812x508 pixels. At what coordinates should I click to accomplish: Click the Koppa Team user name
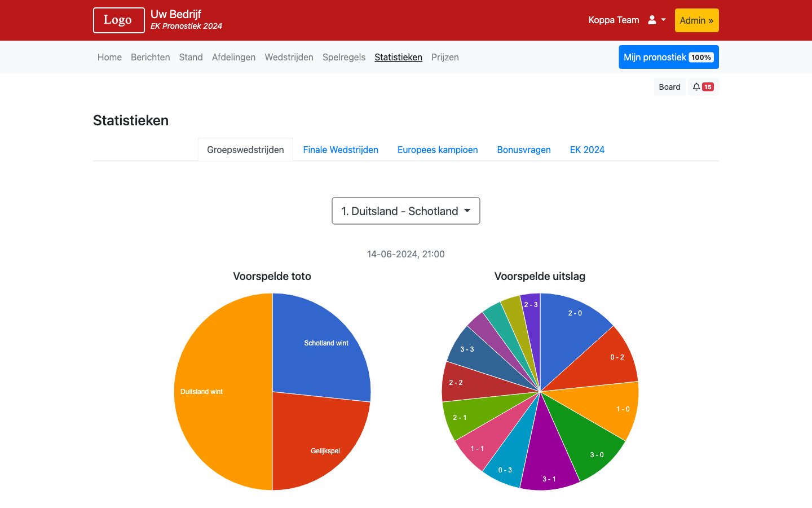[x=614, y=20]
